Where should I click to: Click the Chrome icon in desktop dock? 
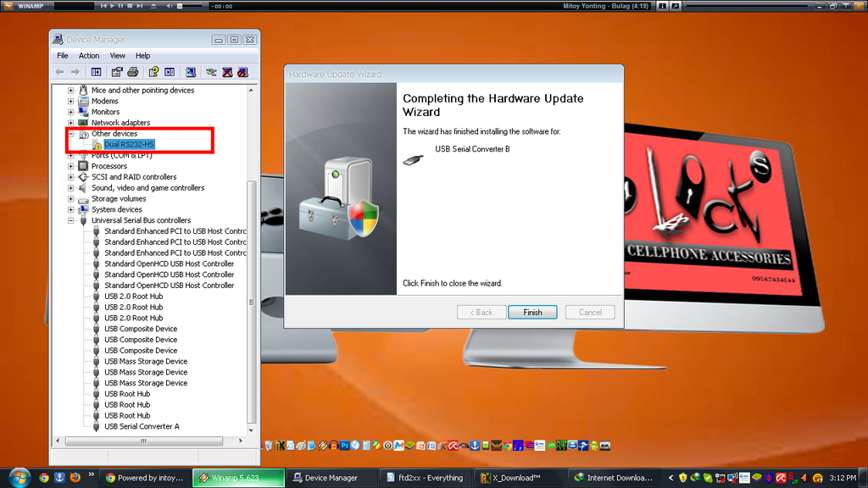pyautogui.click(x=507, y=446)
